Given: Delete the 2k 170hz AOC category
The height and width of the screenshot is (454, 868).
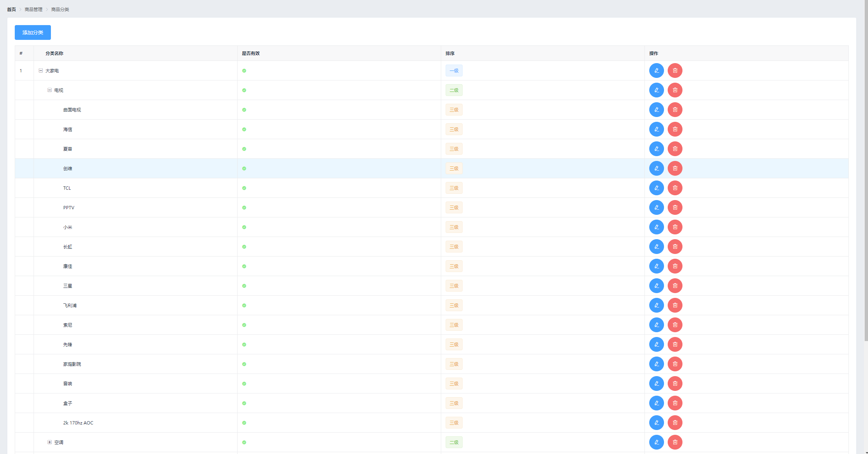Looking at the screenshot, I should 675,423.
